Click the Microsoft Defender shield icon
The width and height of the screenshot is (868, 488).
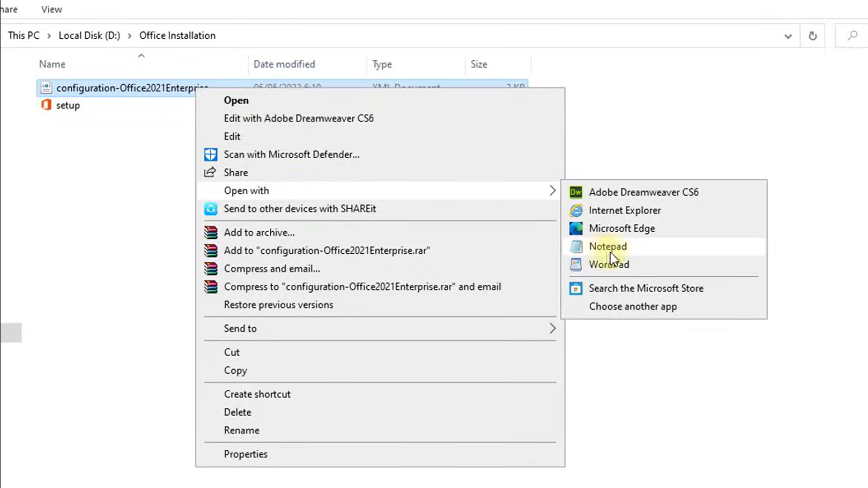click(x=211, y=154)
